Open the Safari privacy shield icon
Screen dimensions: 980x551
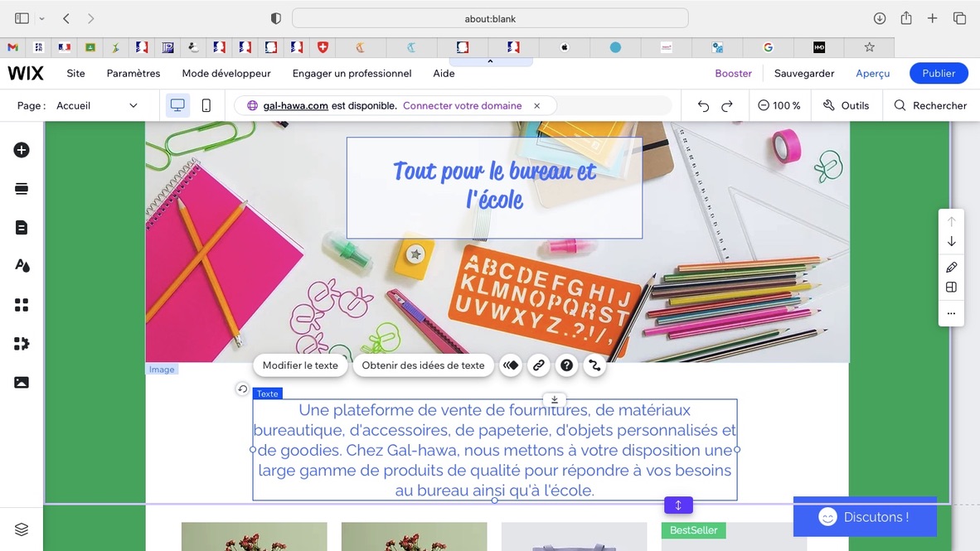point(275,18)
